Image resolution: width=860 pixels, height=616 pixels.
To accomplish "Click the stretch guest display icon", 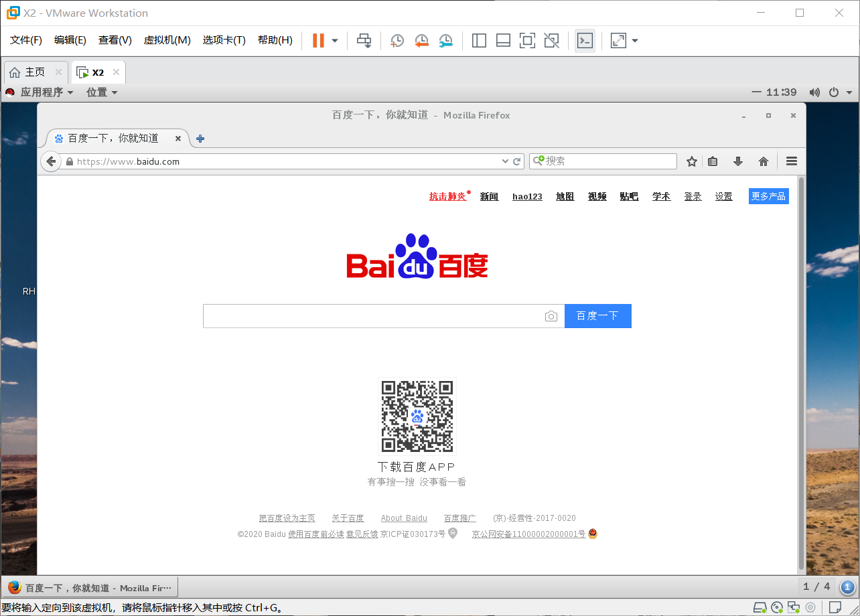I will point(618,41).
